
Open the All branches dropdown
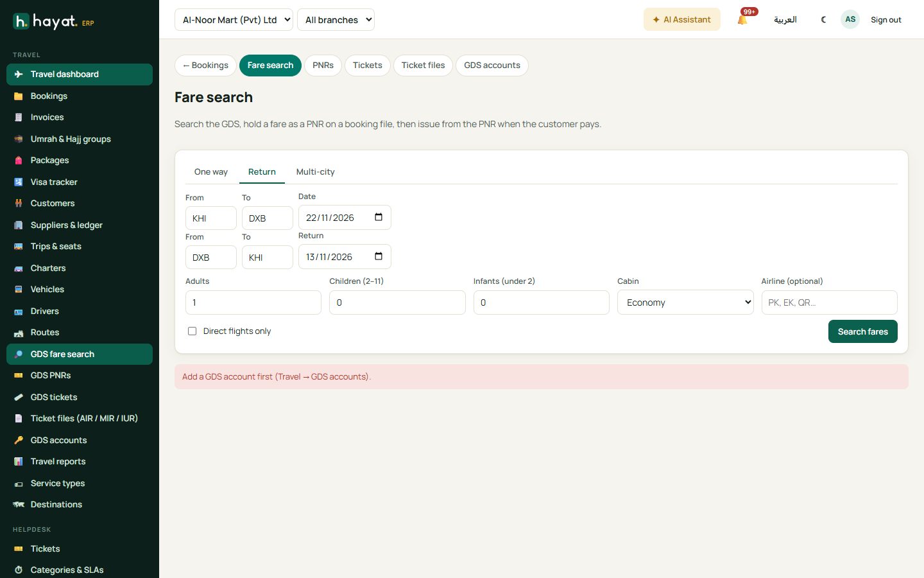click(x=336, y=20)
